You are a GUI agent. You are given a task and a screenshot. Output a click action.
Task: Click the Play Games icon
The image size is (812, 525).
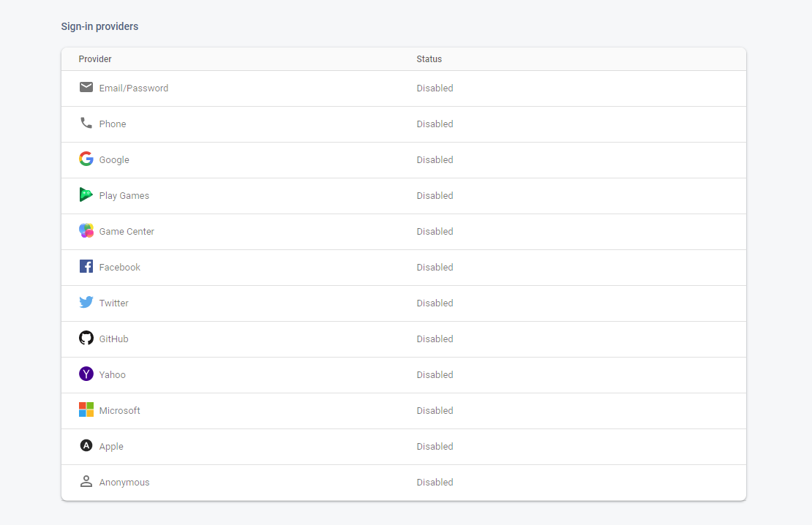pyautogui.click(x=86, y=195)
